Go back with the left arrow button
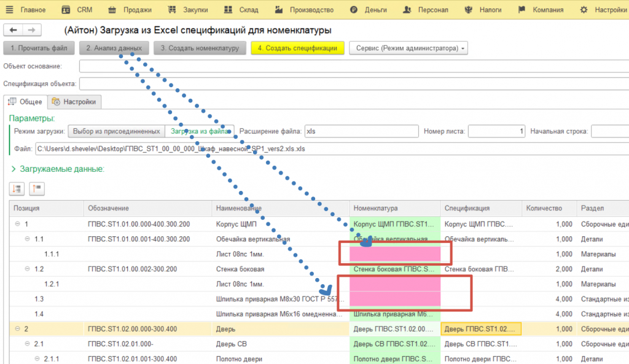 (14, 30)
